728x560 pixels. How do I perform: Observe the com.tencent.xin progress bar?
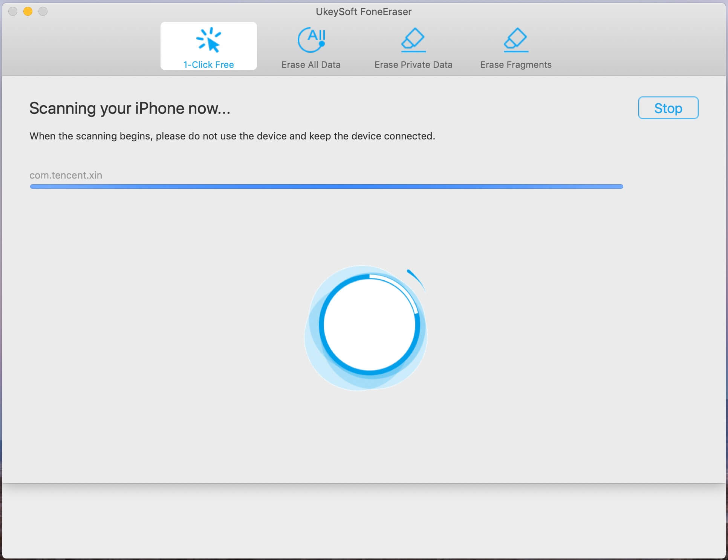326,187
